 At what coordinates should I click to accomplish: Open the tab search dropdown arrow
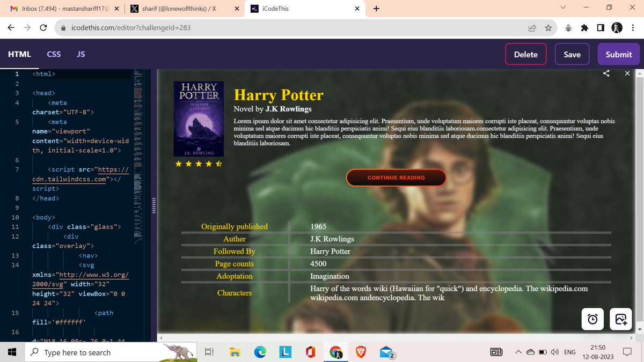562,8
